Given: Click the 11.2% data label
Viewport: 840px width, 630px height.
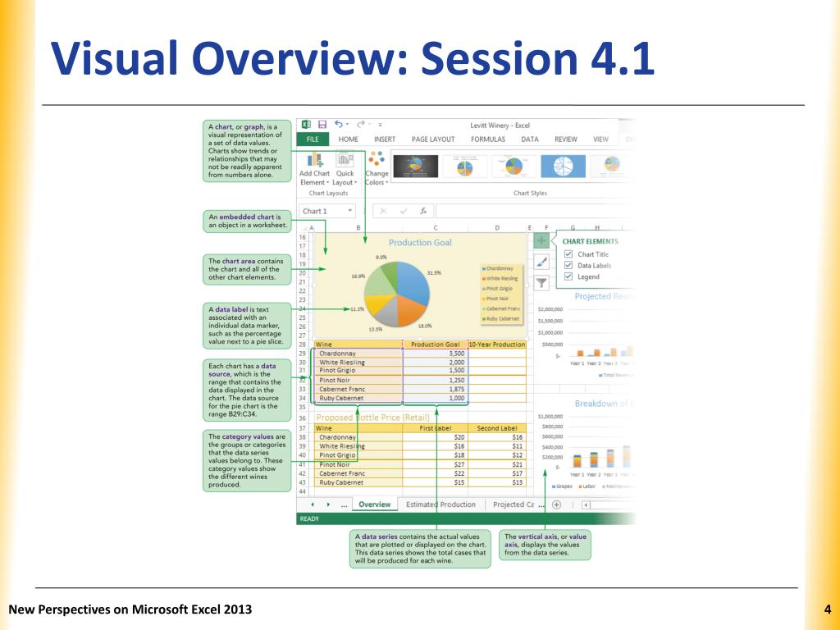Looking at the screenshot, I should coord(358,309).
